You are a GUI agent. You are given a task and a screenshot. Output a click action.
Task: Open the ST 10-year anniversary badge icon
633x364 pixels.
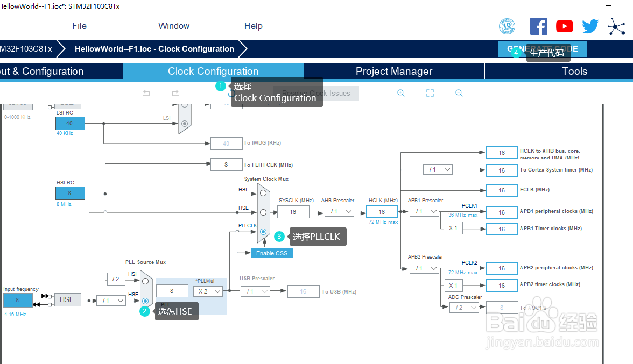click(507, 26)
